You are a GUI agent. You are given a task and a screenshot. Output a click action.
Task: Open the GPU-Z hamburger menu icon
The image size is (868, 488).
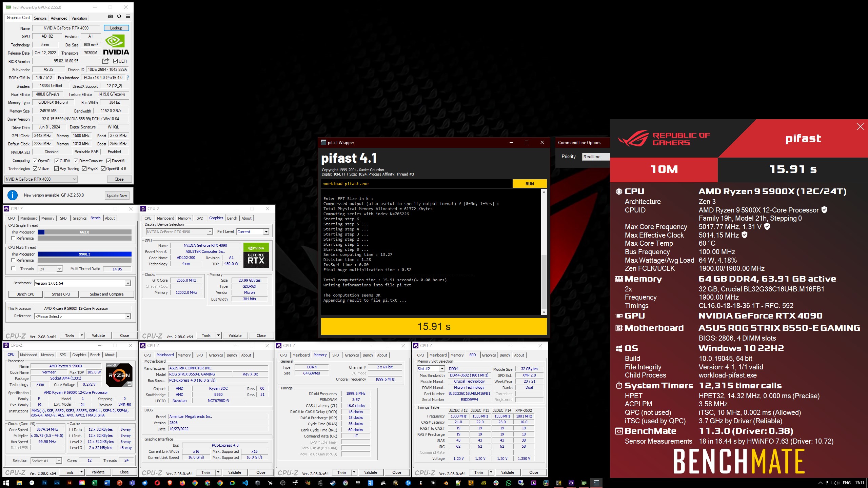point(128,16)
